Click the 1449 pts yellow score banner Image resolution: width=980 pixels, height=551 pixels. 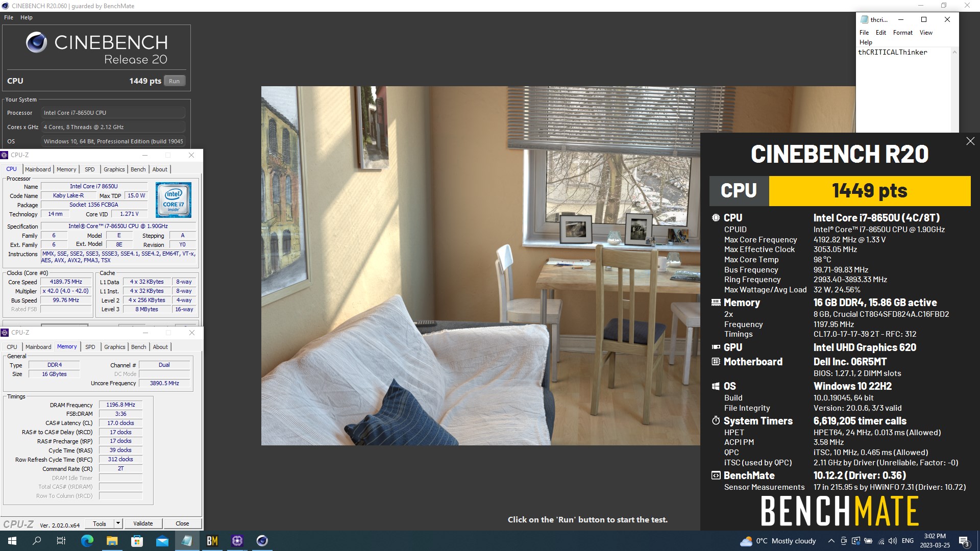869,191
